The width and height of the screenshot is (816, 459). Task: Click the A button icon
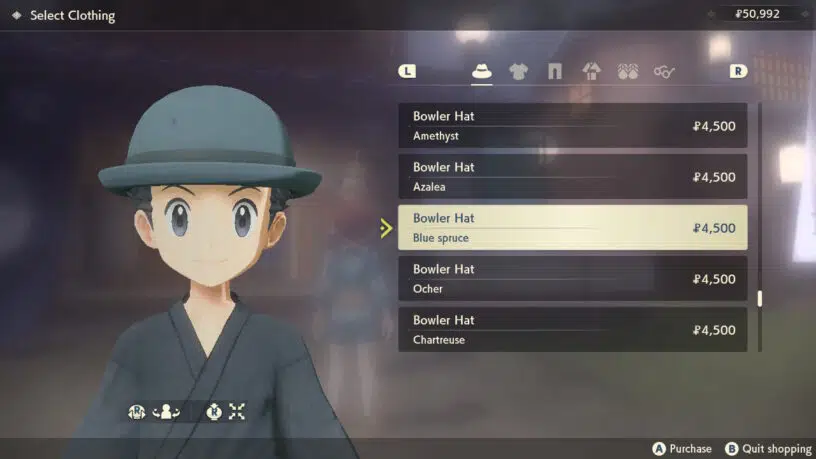point(659,449)
